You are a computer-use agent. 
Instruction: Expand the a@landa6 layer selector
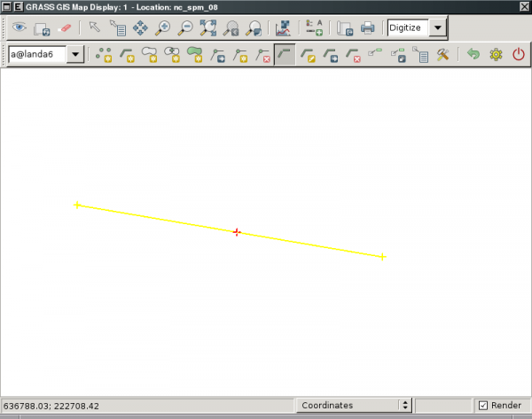(x=75, y=55)
